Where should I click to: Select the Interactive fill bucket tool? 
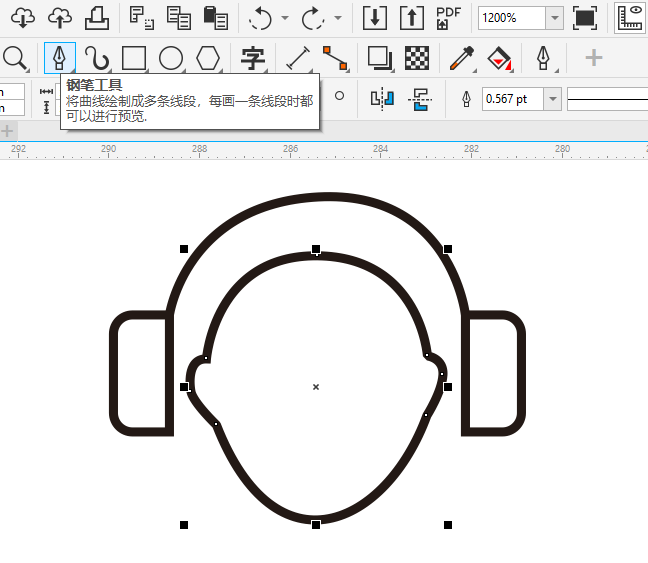499,58
